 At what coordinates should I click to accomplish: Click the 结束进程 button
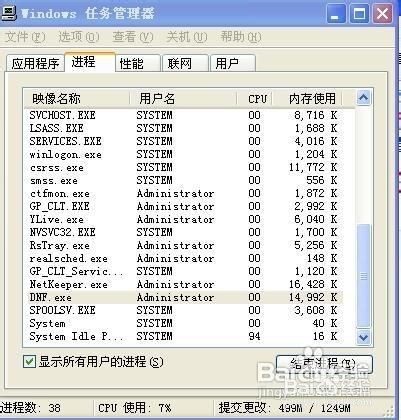324,364
